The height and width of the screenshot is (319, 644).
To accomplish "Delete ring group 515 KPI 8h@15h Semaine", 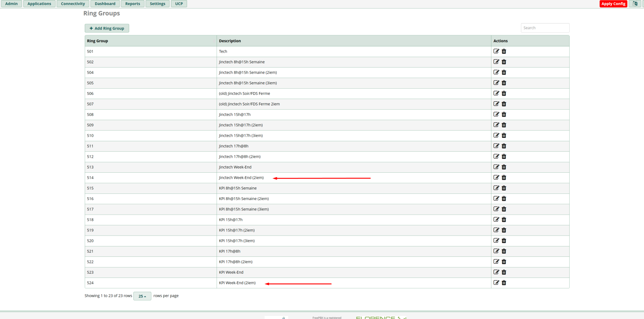I will pyautogui.click(x=504, y=188).
